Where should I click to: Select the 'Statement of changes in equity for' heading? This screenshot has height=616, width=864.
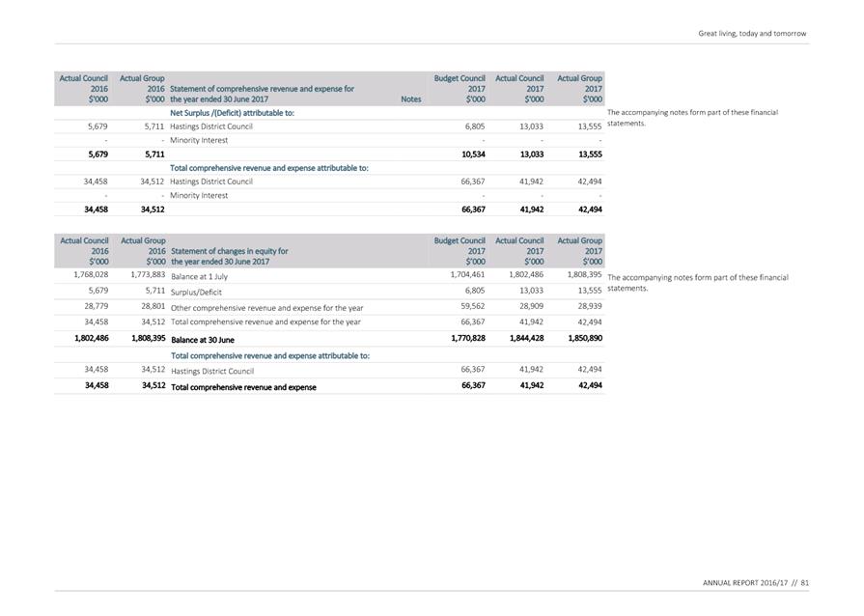229,251
